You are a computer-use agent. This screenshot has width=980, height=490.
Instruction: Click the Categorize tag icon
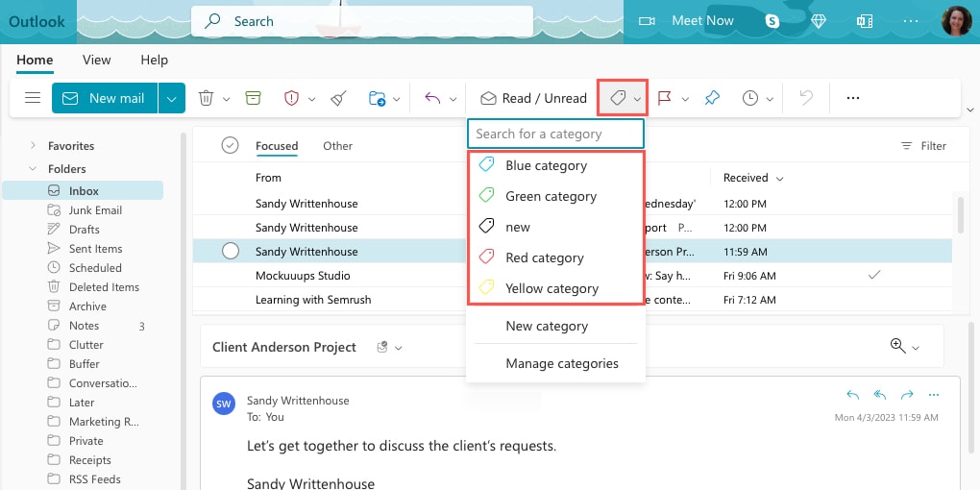coord(618,98)
